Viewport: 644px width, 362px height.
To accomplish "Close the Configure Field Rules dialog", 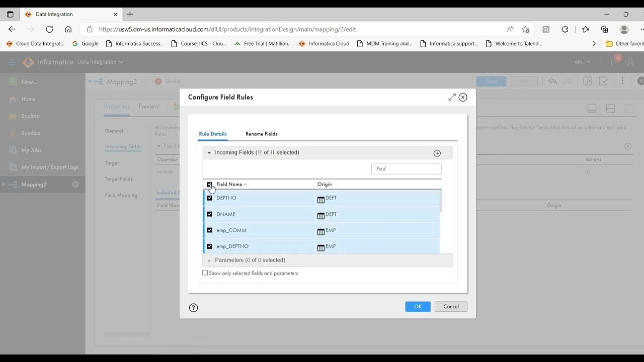I will tap(463, 97).
